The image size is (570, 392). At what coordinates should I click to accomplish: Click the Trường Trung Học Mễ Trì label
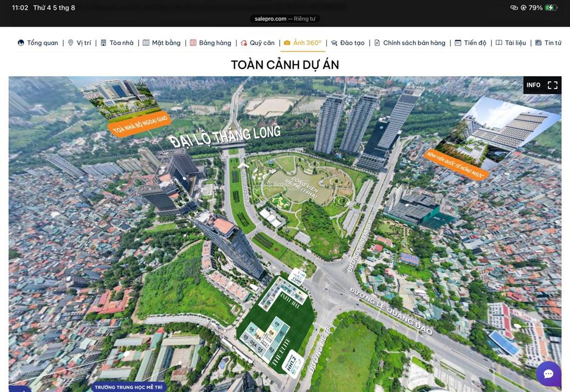point(129,387)
